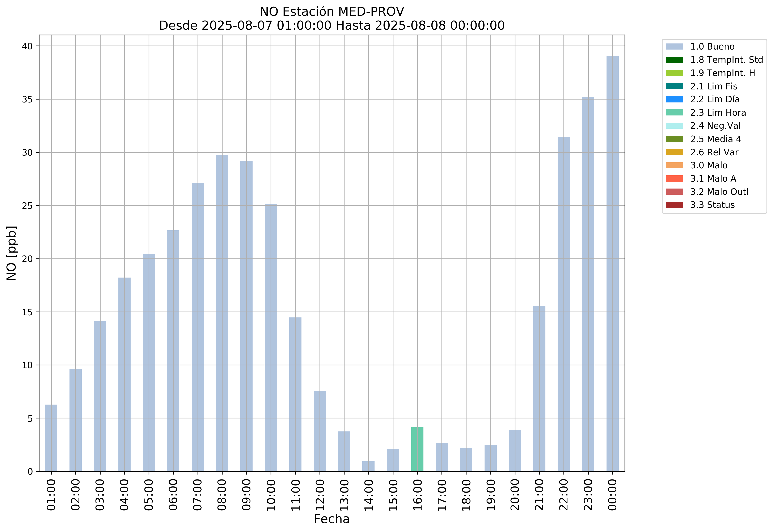Viewport: 773px width, 532px height.
Task: Click the 40 y-axis tick label
Action: [x=27, y=46]
